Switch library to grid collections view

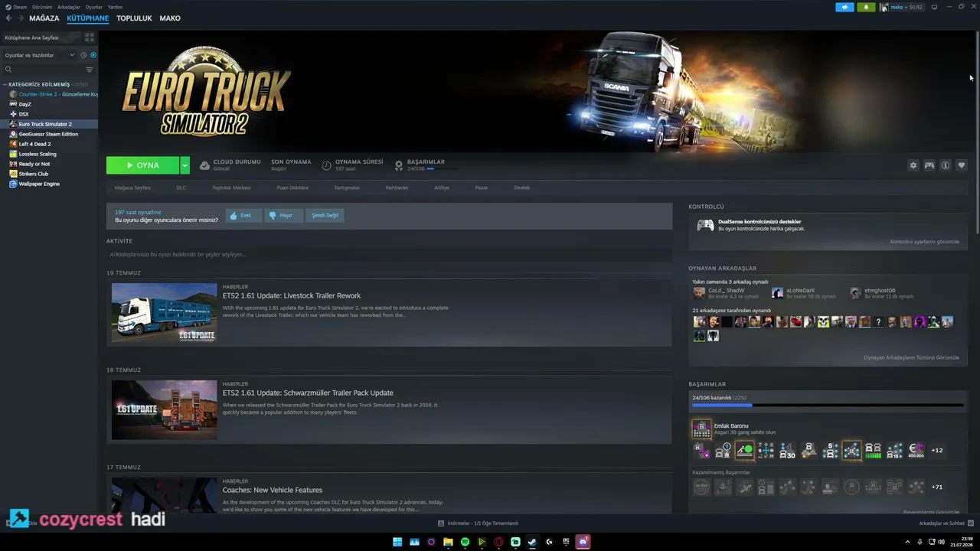click(90, 37)
